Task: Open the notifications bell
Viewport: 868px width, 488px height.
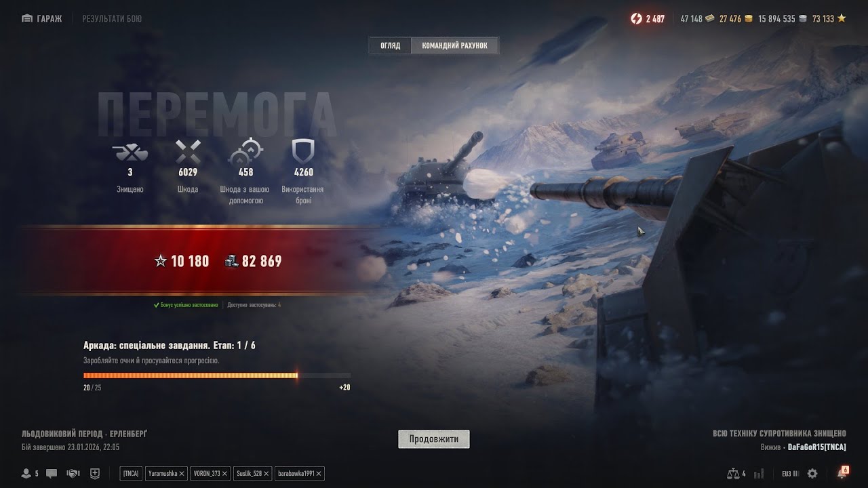Action: pyautogui.click(x=842, y=472)
